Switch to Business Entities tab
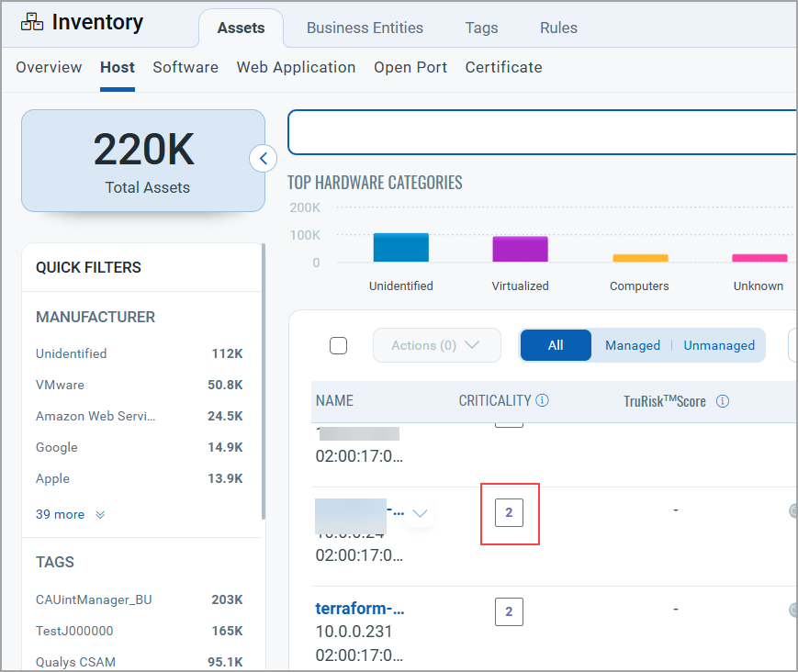The image size is (798, 672). (x=365, y=28)
